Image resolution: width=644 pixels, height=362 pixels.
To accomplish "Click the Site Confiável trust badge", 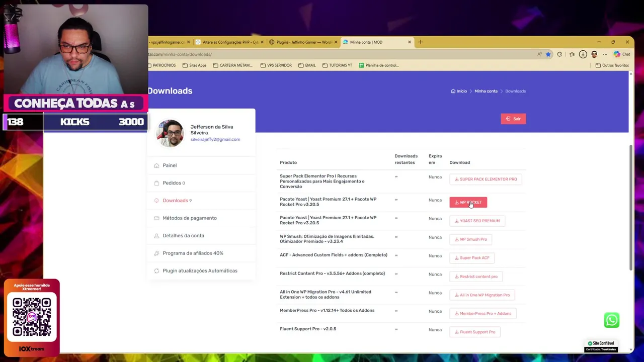I will coord(601,346).
